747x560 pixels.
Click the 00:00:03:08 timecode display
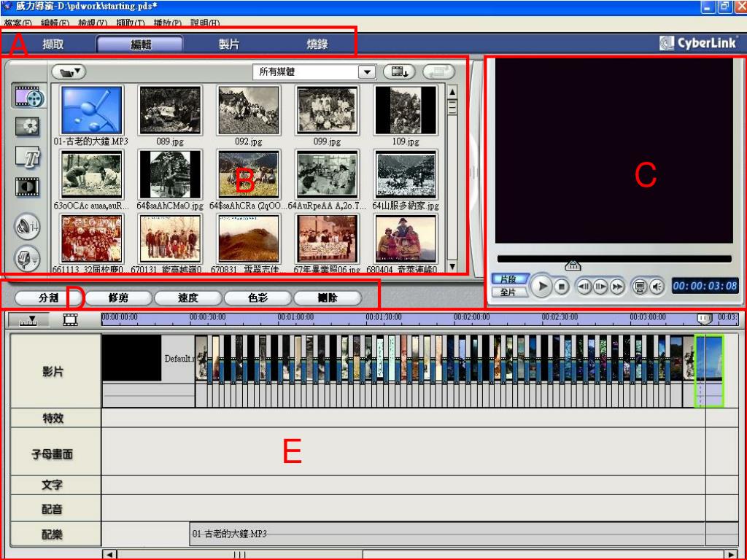(x=705, y=286)
